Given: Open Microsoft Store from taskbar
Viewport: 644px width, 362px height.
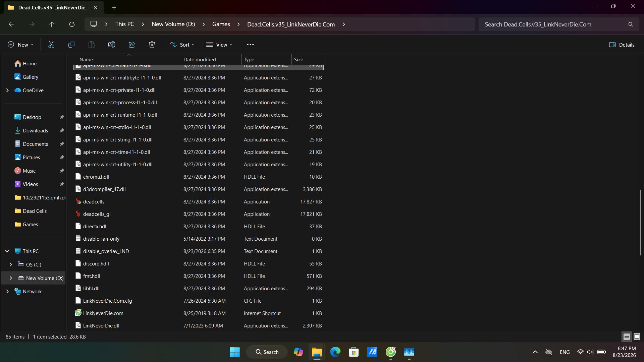Looking at the screenshot, I should tap(354, 352).
